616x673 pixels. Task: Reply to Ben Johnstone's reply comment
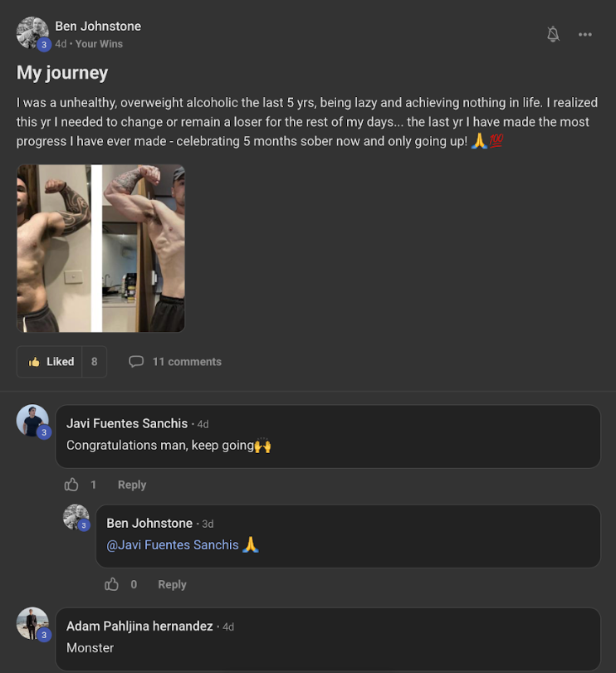tap(172, 584)
